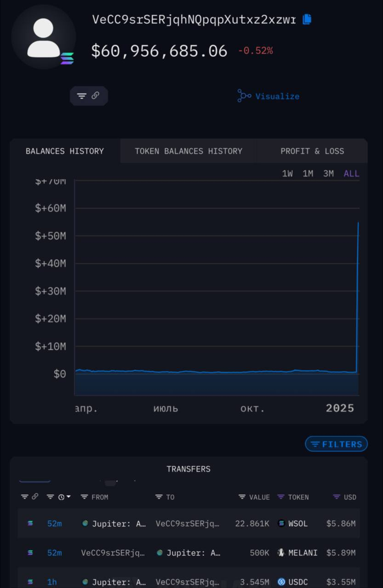Viewport: 383px width, 588px height.
Task: Open the 52m timestamp of WSOL transfer
Action: coord(54,523)
